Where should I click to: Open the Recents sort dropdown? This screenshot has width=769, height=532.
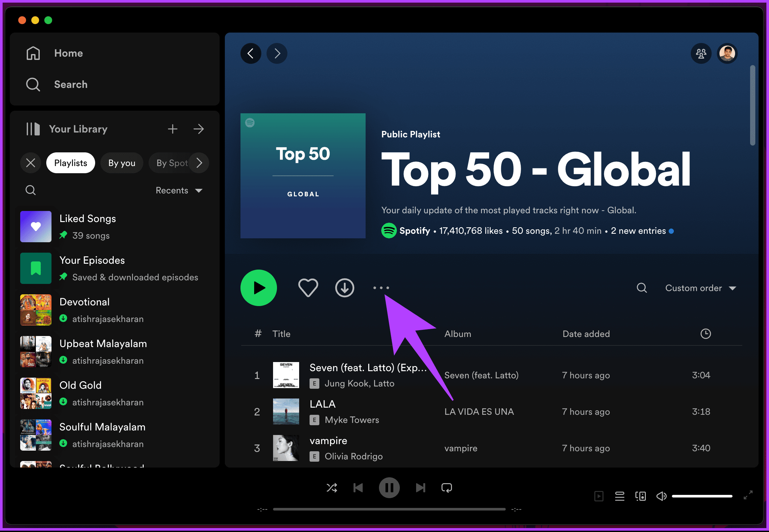click(180, 190)
